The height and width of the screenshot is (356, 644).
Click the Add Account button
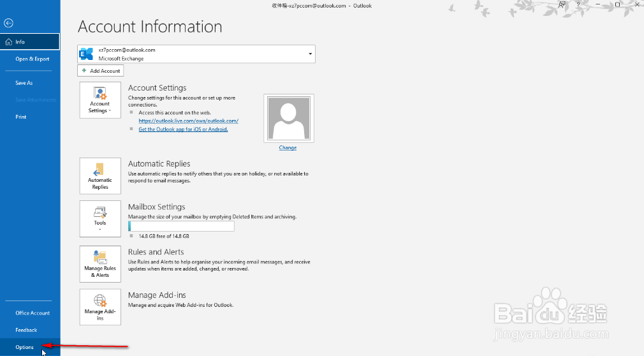click(100, 71)
